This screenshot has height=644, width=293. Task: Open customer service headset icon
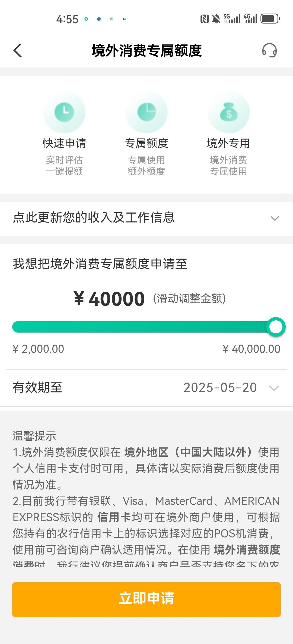click(x=269, y=50)
